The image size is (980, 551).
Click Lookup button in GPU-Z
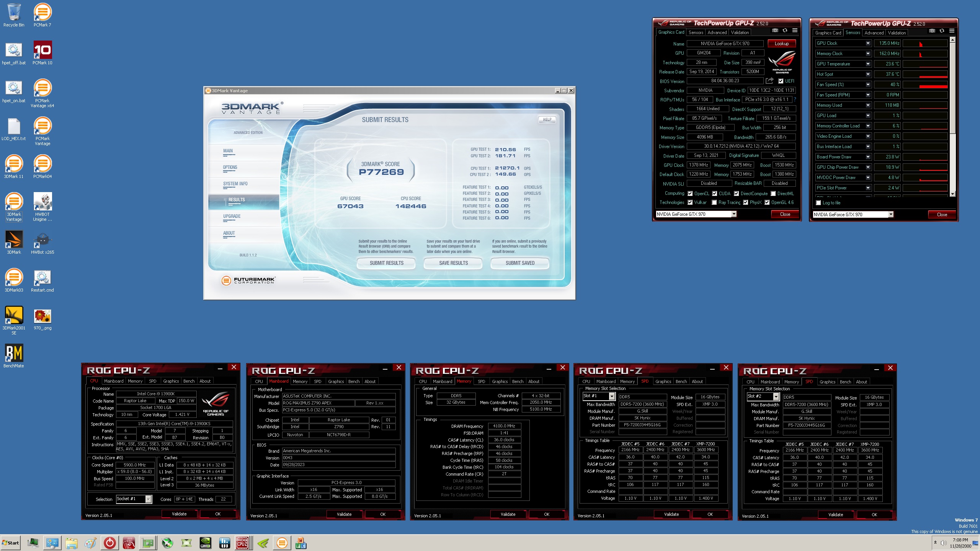pyautogui.click(x=781, y=43)
